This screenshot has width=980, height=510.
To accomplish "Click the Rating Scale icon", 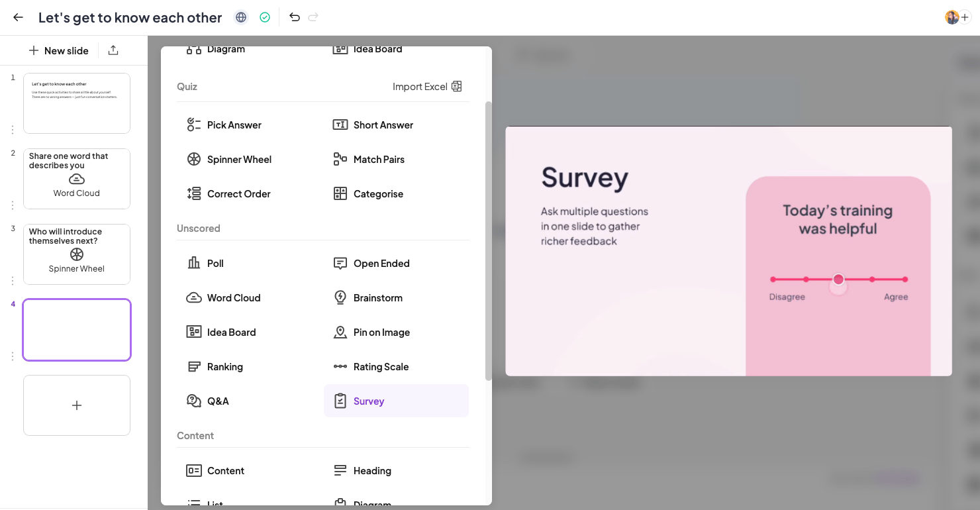I will pyautogui.click(x=340, y=366).
